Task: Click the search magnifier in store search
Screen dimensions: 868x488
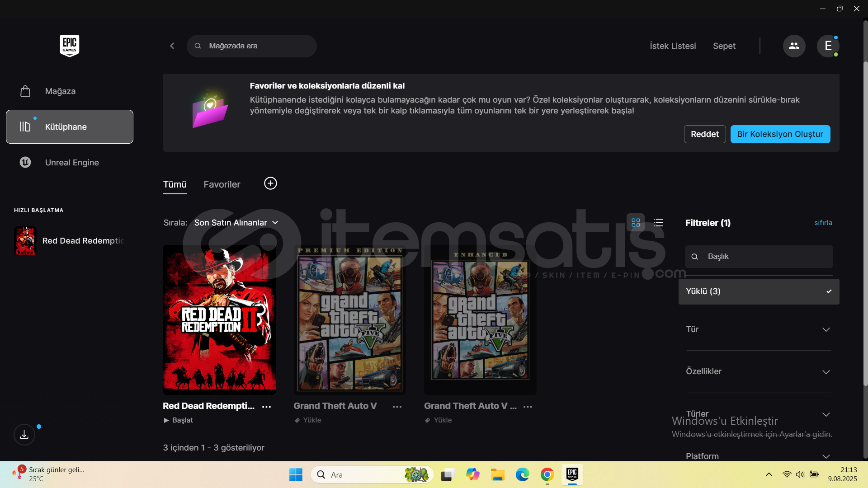Action: tap(198, 46)
